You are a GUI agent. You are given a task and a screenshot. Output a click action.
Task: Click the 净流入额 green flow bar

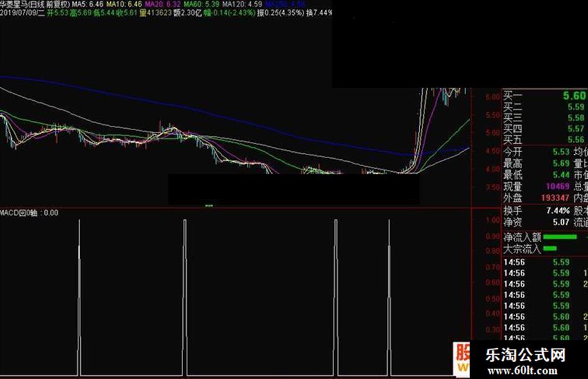pos(560,236)
